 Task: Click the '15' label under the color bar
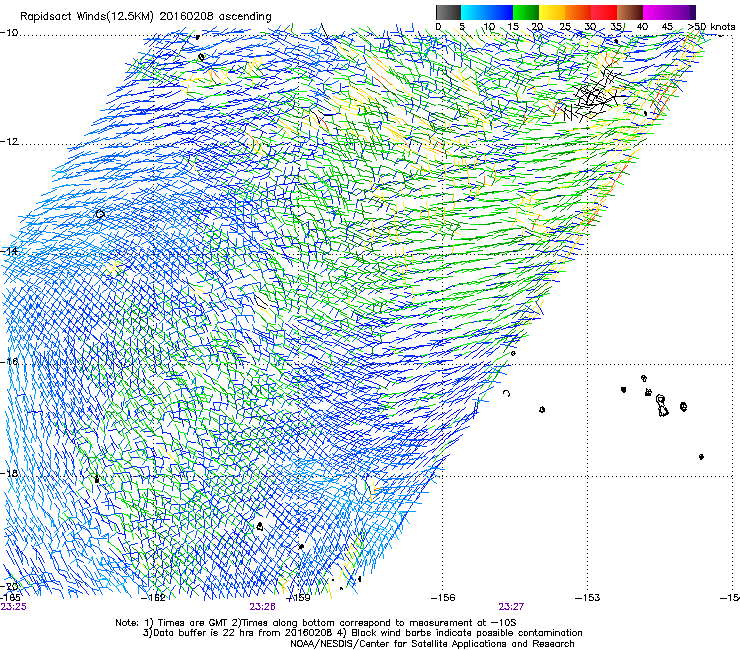coord(513,26)
